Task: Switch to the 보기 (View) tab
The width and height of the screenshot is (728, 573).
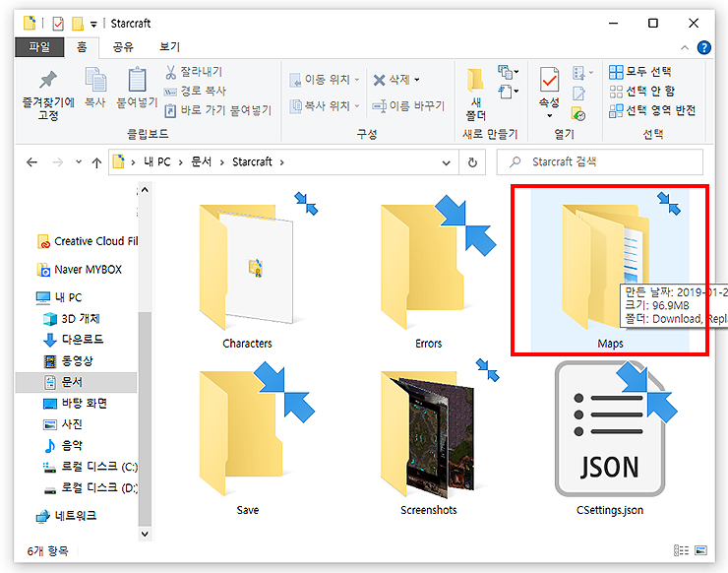Action: (169, 47)
